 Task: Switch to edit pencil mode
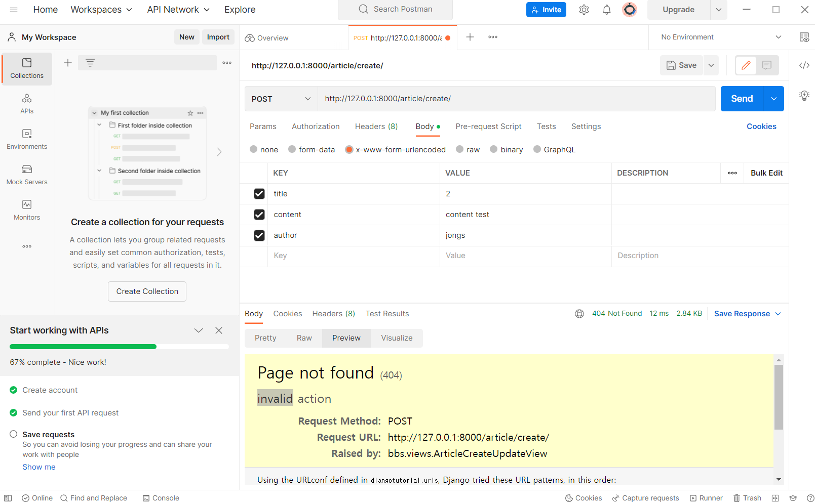(x=746, y=65)
